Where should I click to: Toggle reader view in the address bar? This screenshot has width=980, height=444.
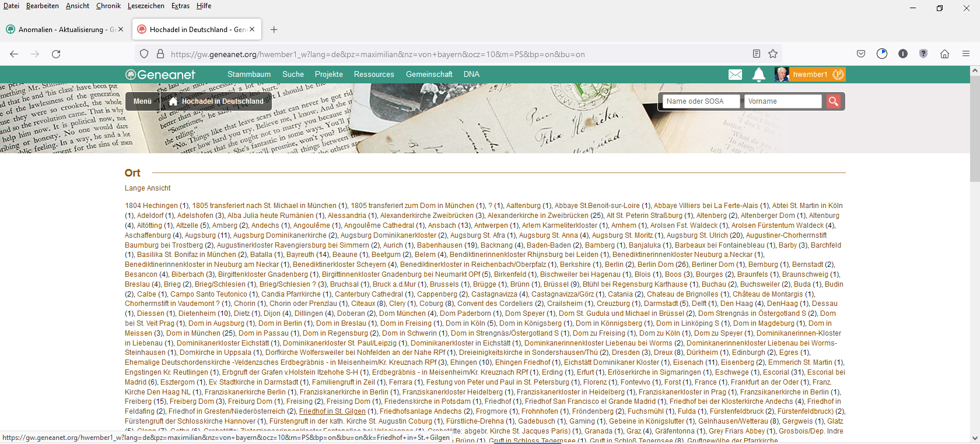coord(757,54)
